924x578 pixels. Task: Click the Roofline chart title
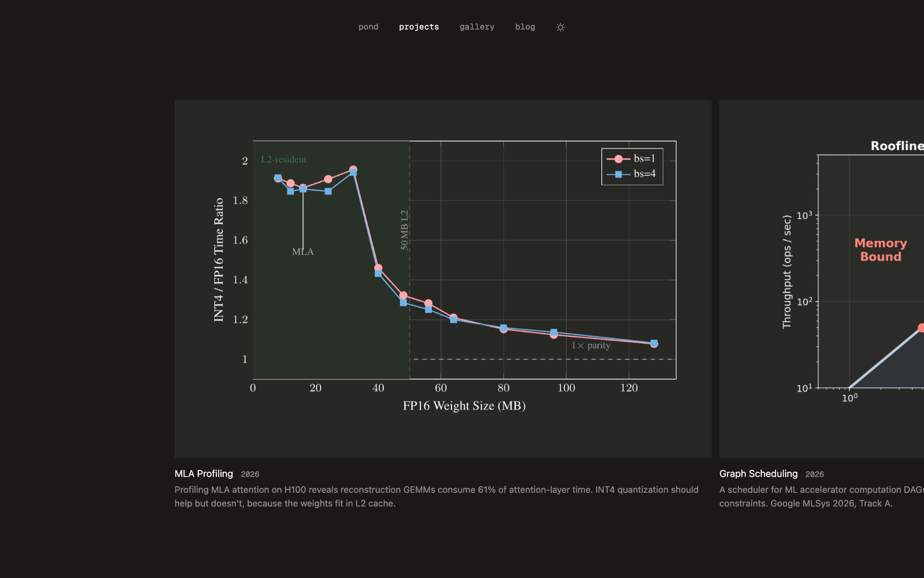coord(897,146)
